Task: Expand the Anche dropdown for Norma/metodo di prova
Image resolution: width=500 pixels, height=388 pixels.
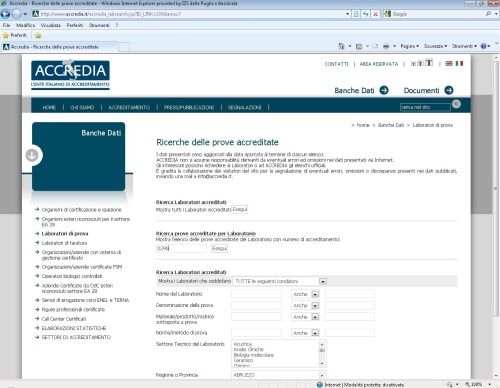Action: click(x=315, y=333)
